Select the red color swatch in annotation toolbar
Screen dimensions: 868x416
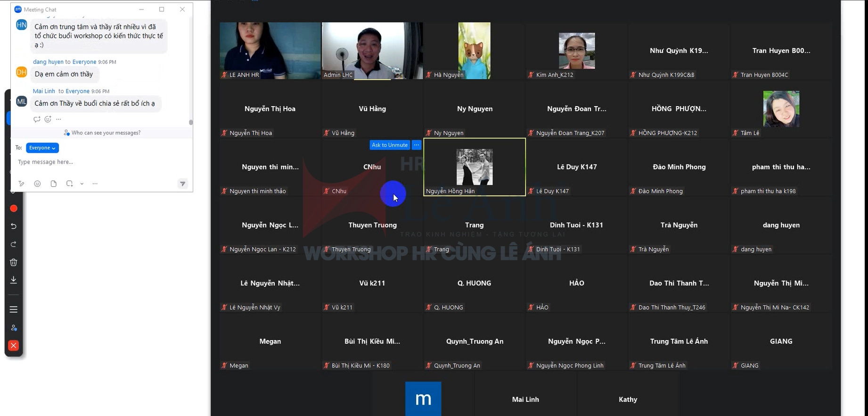(x=14, y=208)
